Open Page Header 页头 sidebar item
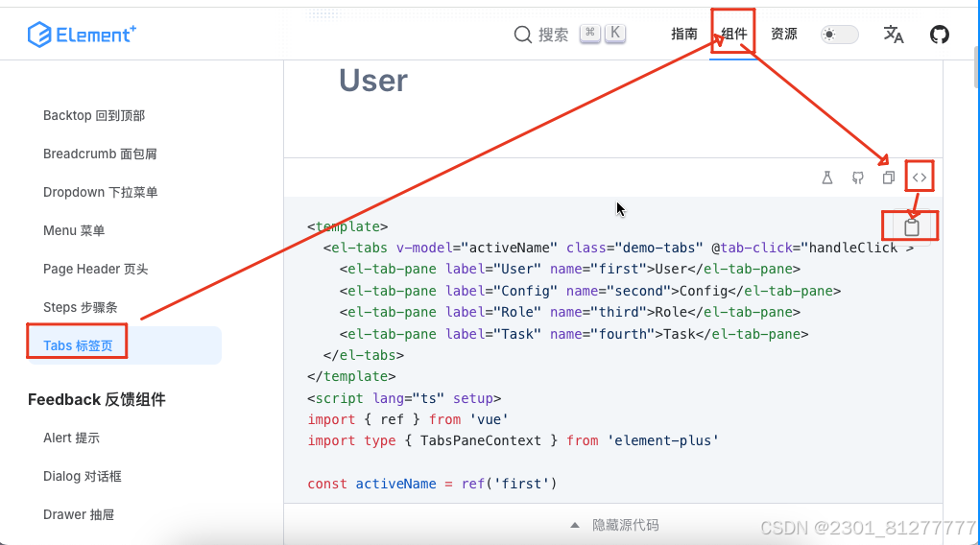 coord(96,270)
